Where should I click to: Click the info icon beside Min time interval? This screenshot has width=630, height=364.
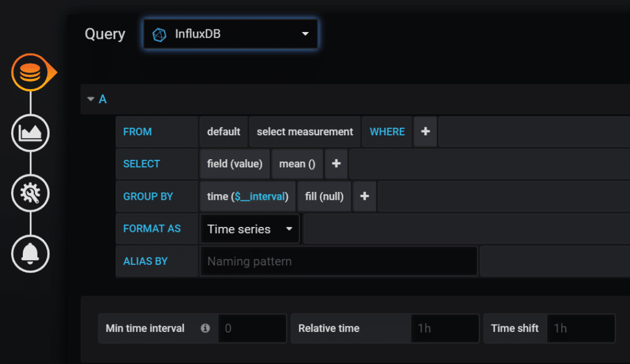[205, 328]
